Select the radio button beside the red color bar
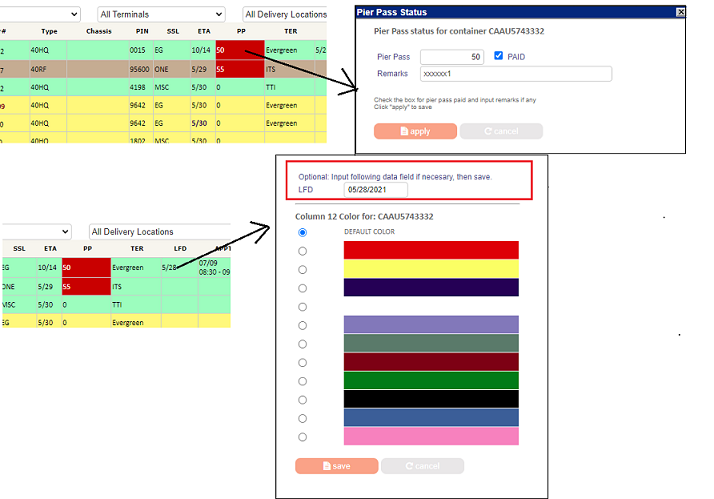 (303, 251)
